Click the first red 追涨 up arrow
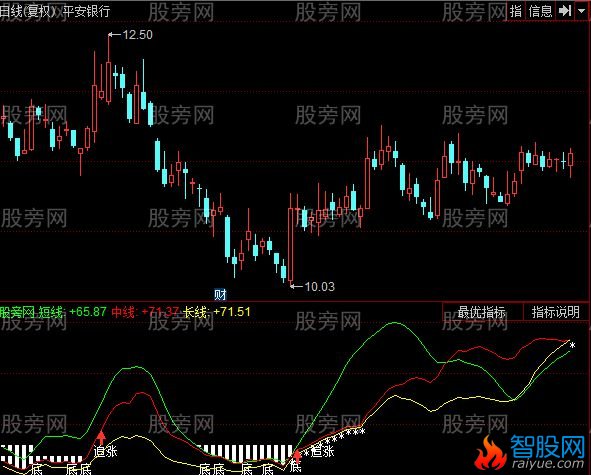Screen dimensions: 591x475 coord(101,438)
